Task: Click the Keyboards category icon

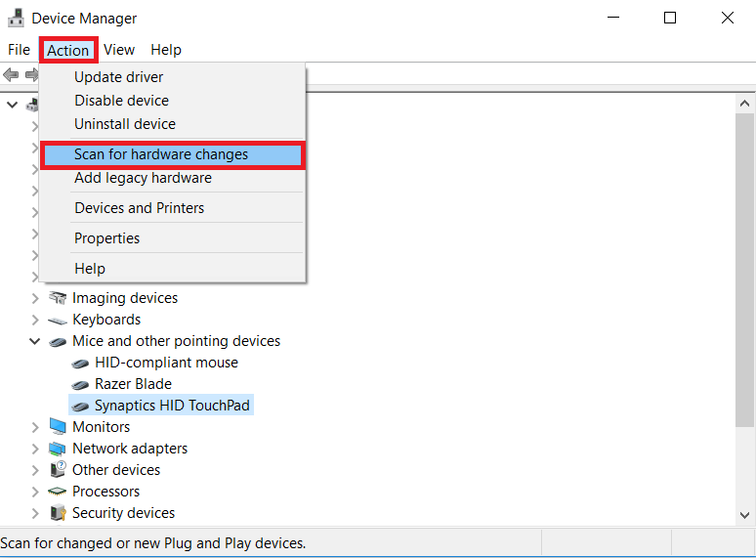Action: pyautogui.click(x=58, y=321)
